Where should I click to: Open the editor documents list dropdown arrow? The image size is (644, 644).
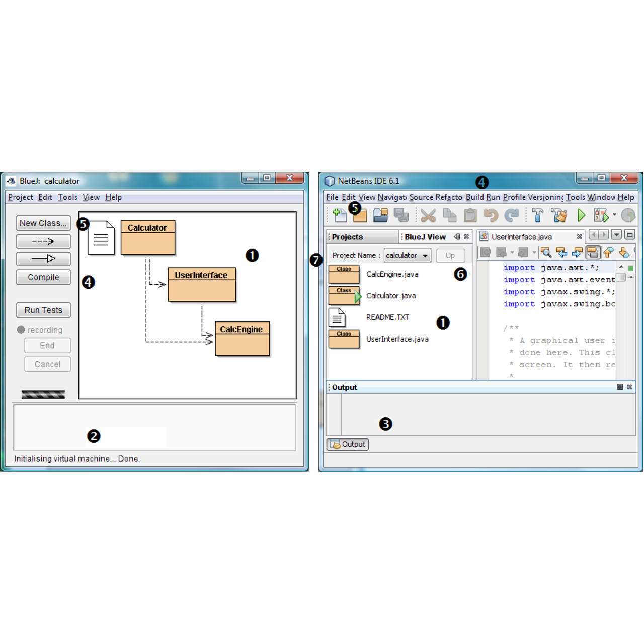[616, 235]
